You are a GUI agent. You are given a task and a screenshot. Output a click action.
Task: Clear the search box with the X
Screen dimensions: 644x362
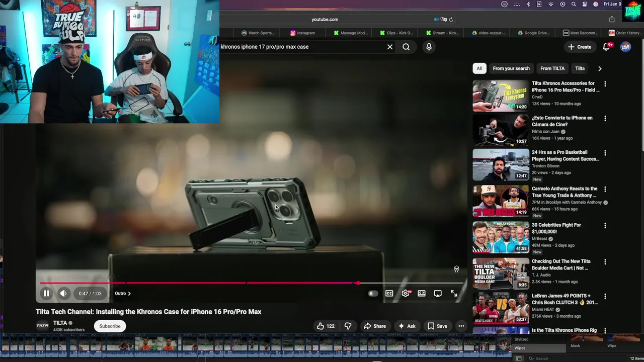pos(390,47)
